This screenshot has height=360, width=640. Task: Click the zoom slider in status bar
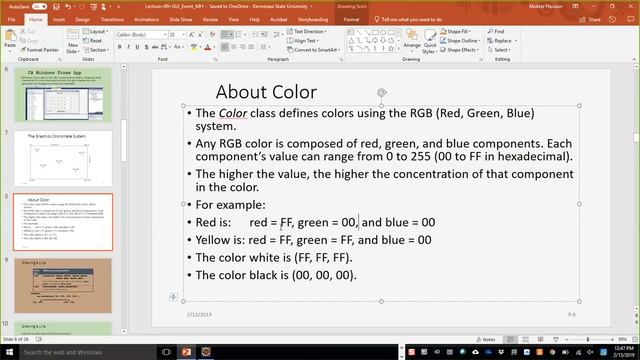(x=588, y=340)
